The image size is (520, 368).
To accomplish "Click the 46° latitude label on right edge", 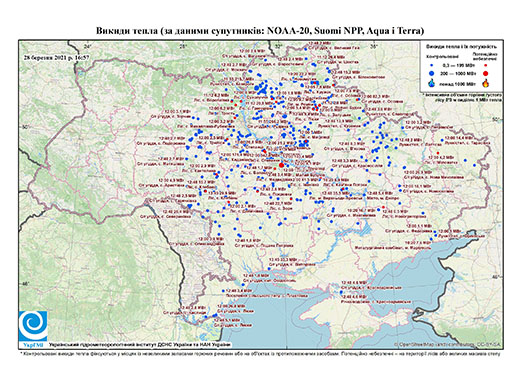I will [x=496, y=277].
